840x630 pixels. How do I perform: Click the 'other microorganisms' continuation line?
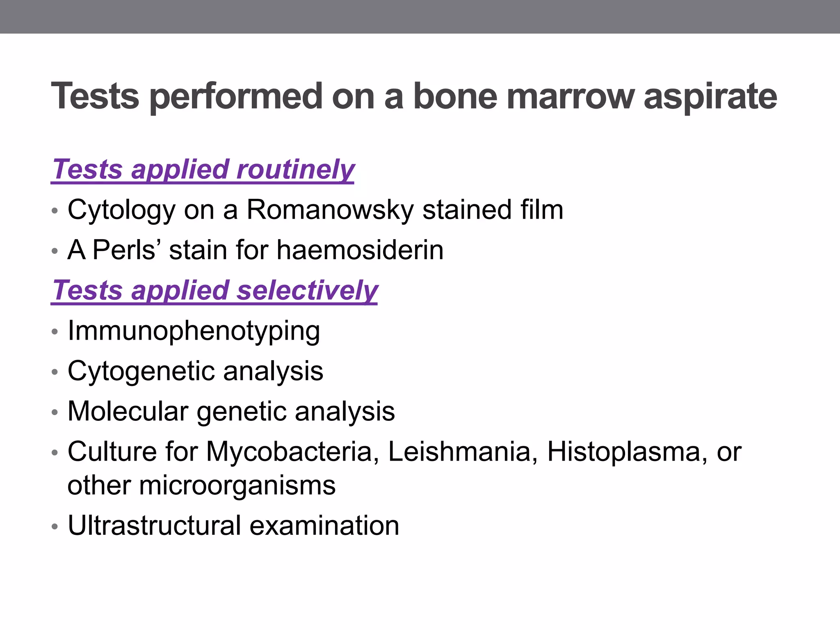(x=201, y=485)
